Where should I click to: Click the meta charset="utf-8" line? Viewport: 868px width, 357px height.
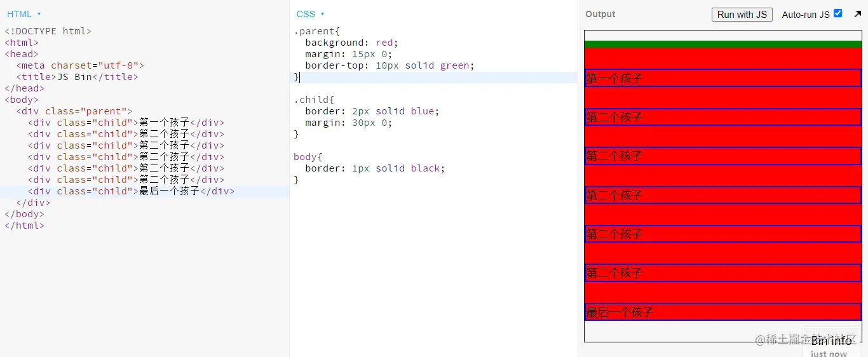tap(80, 65)
